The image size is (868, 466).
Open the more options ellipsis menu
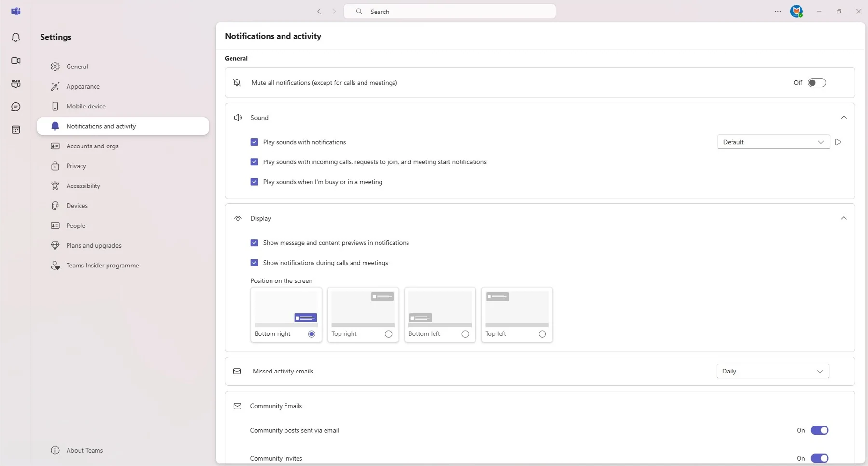pos(778,11)
